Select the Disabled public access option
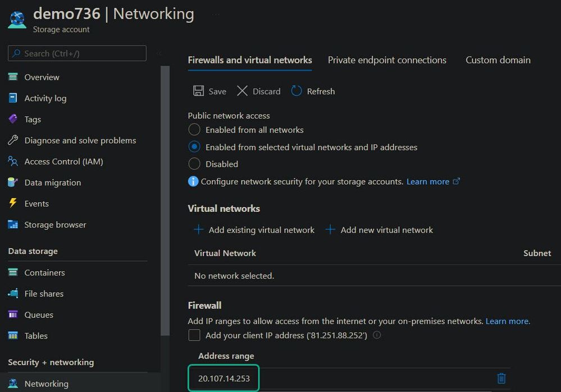The height and width of the screenshot is (392, 561). pyautogui.click(x=194, y=164)
